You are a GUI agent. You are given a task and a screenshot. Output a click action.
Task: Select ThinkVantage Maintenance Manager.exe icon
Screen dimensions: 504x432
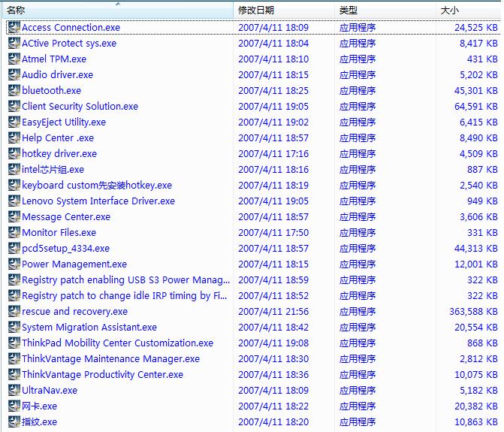pyautogui.click(x=14, y=358)
